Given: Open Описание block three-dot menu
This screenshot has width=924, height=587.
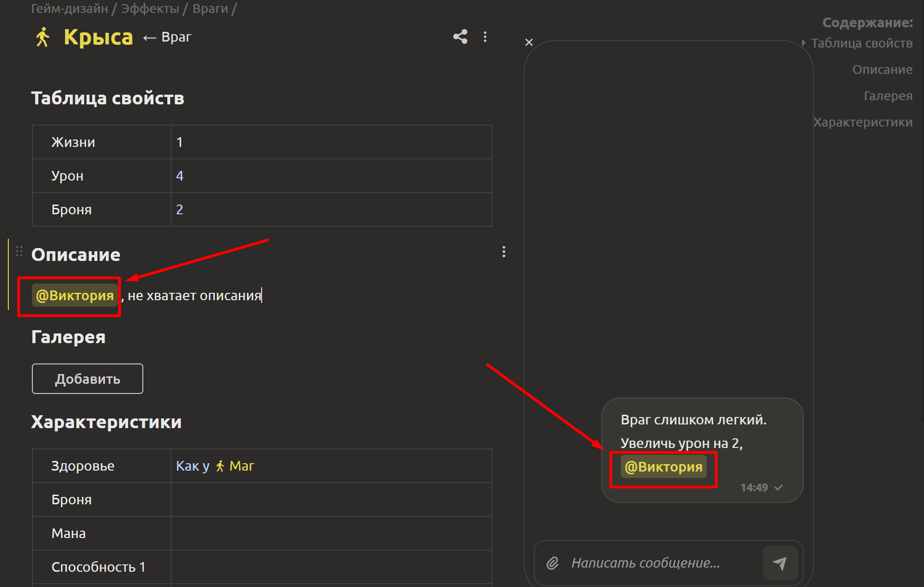Looking at the screenshot, I should coord(504,252).
